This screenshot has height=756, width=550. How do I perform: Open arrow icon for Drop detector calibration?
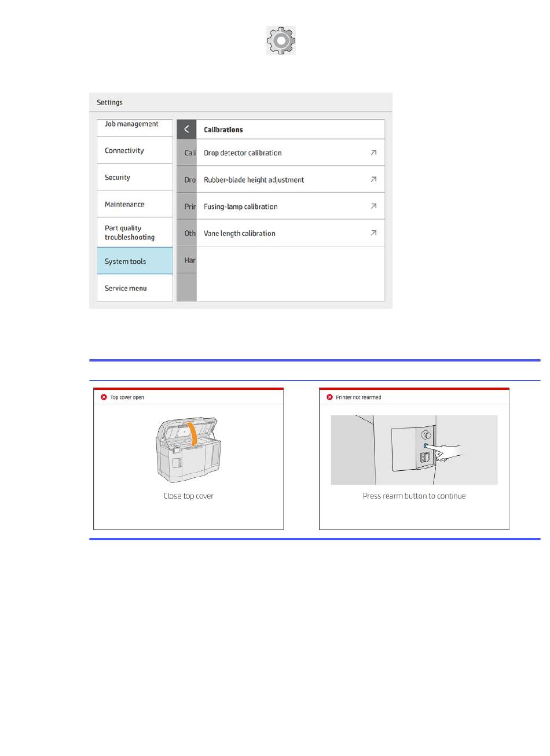373,153
